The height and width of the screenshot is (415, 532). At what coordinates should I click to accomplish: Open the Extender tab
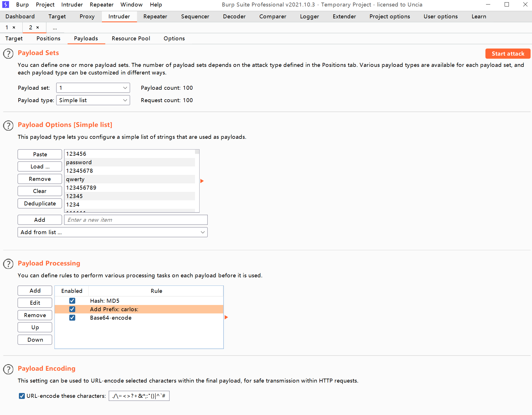344,16
